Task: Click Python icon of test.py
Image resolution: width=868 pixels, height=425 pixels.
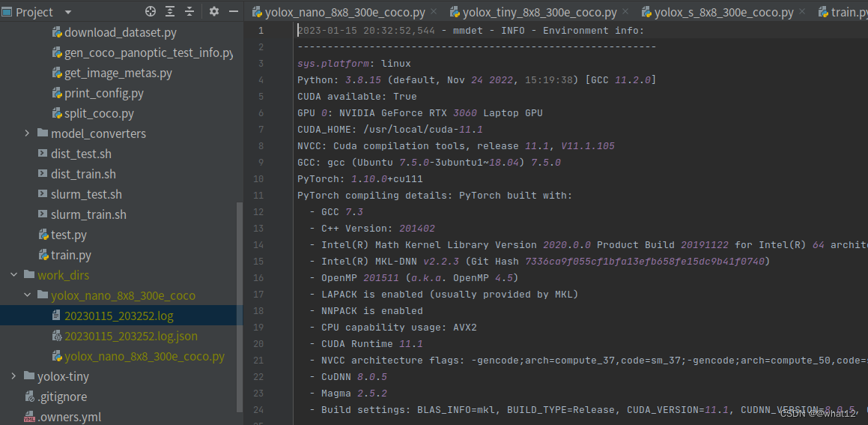Action: pyautogui.click(x=43, y=235)
